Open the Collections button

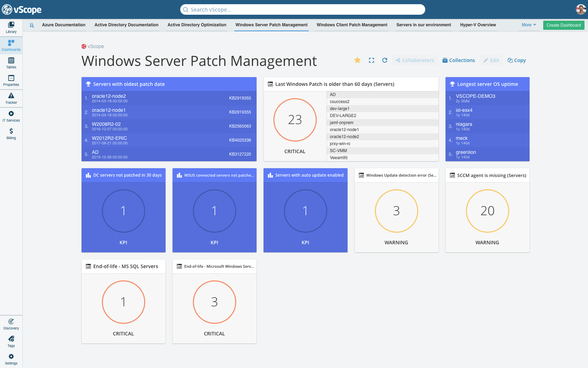458,60
